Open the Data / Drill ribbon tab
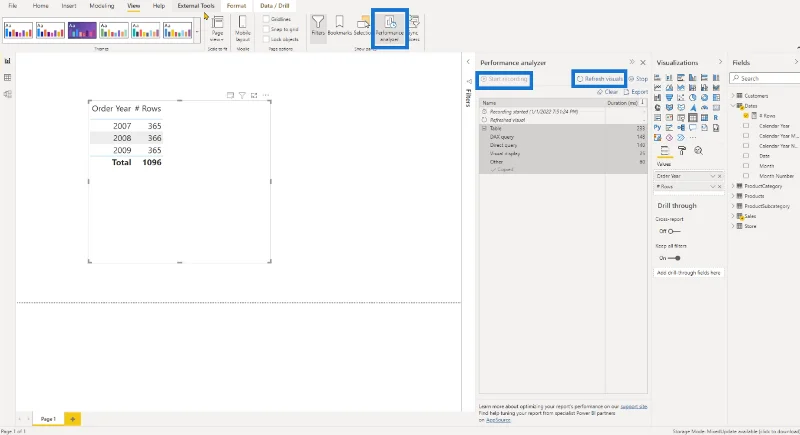 (274, 6)
